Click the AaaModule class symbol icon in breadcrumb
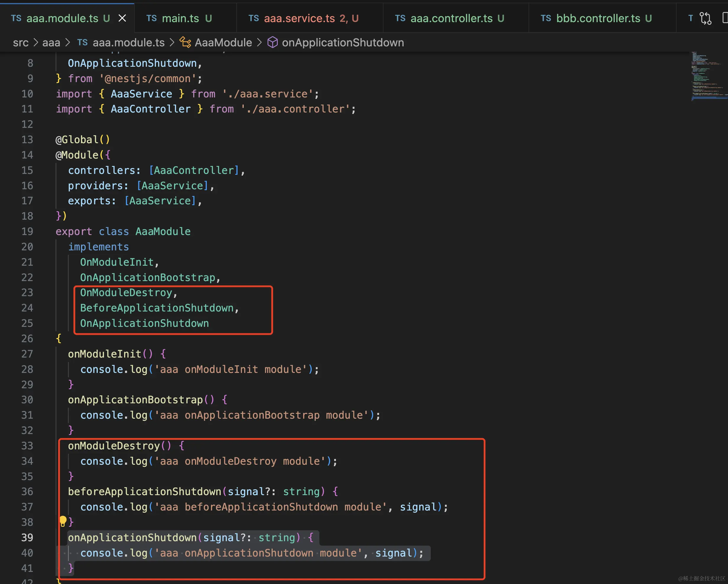728x584 pixels. click(185, 43)
